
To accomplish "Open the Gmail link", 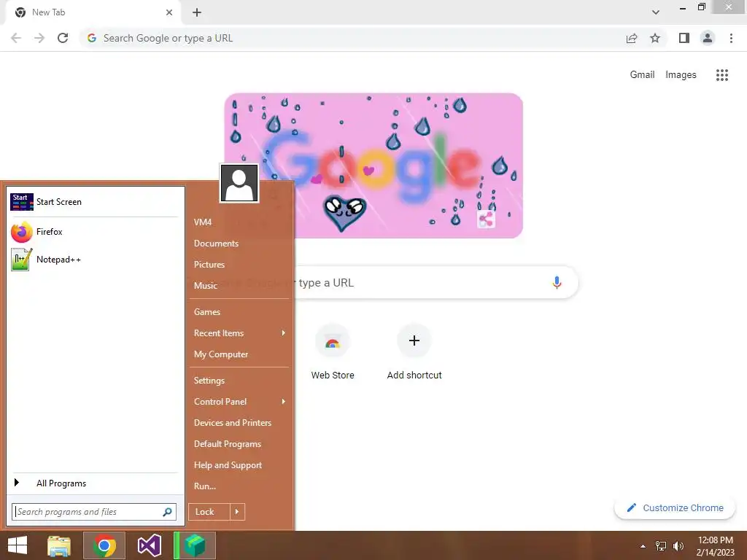I will (642, 75).
